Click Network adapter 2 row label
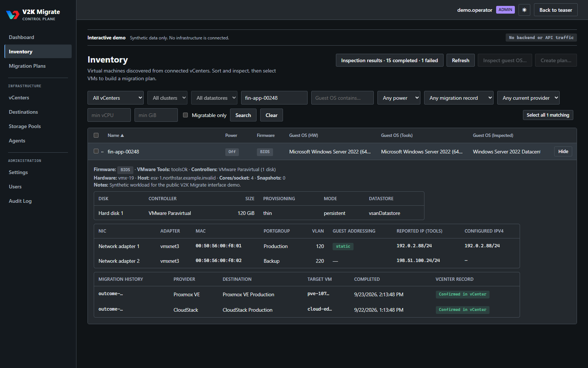 119,261
